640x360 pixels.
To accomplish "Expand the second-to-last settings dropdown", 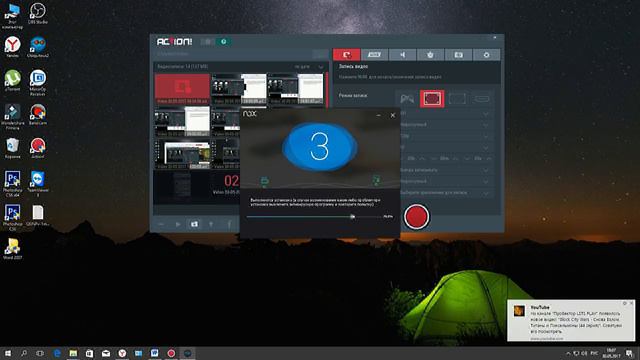I will pyautogui.click(x=486, y=181).
